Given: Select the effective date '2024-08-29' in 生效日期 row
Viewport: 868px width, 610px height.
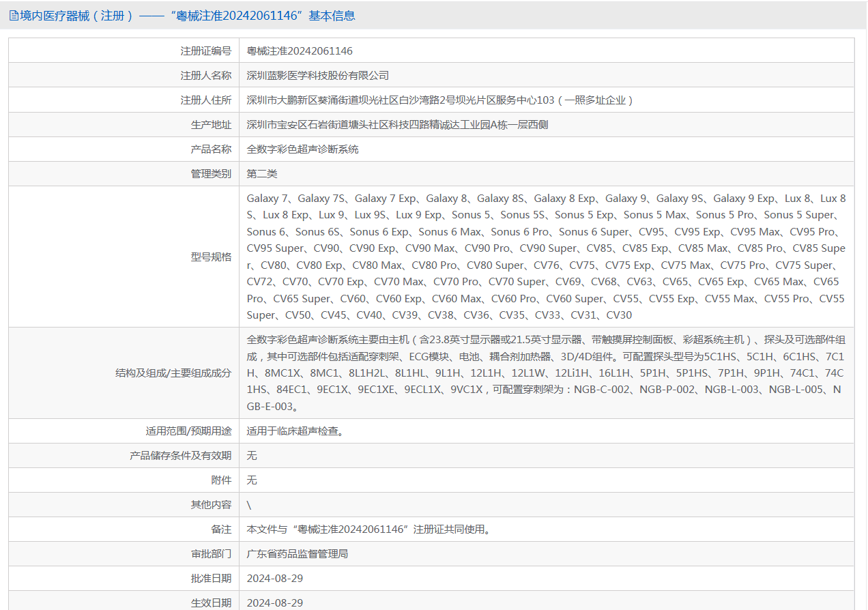Looking at the screenshot, I should (275, 602).
